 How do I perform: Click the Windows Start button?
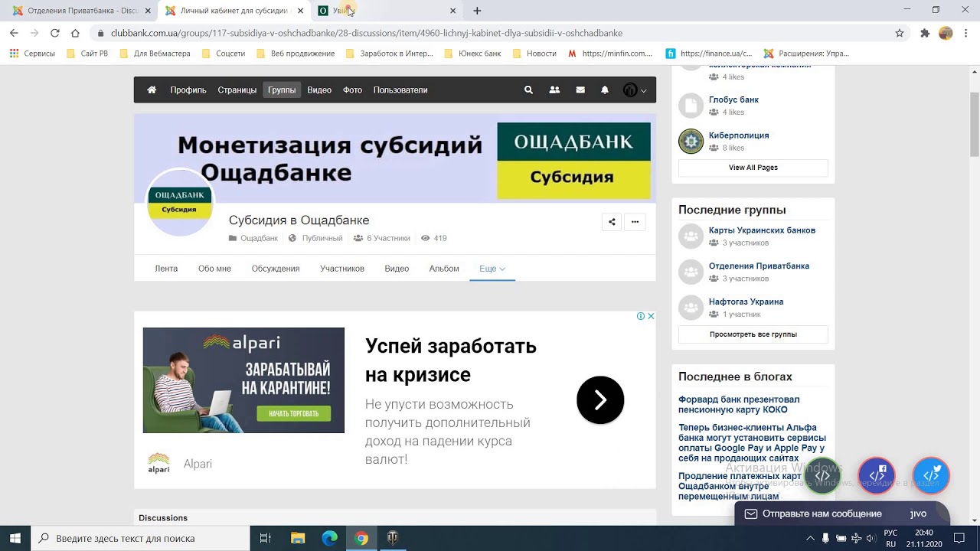(15, 538)
